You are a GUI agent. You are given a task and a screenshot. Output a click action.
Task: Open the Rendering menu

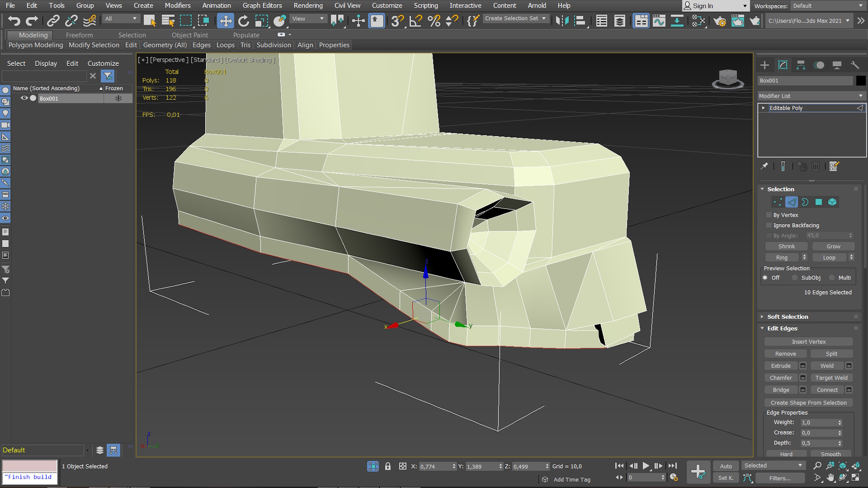tap(308, 5)
